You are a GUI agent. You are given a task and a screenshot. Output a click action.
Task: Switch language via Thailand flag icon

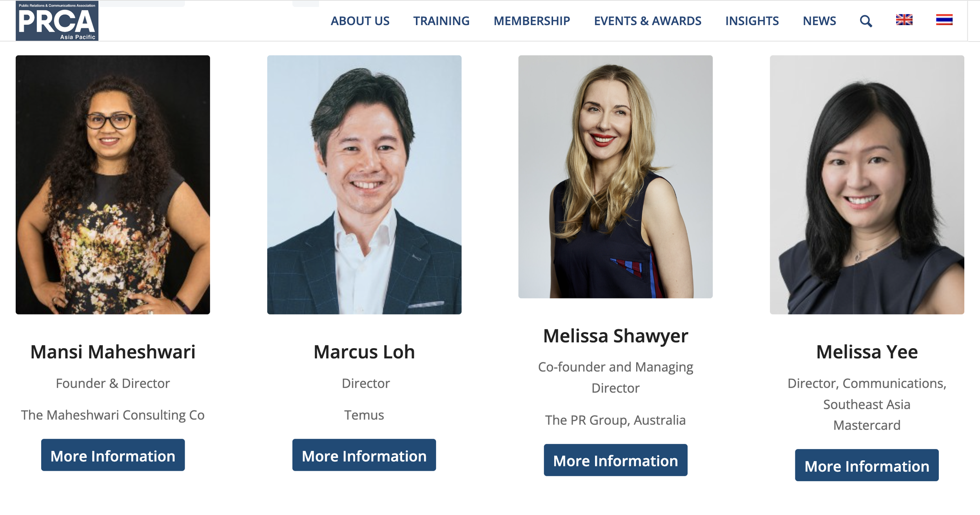pyautogui.click(x=944, y=20)
